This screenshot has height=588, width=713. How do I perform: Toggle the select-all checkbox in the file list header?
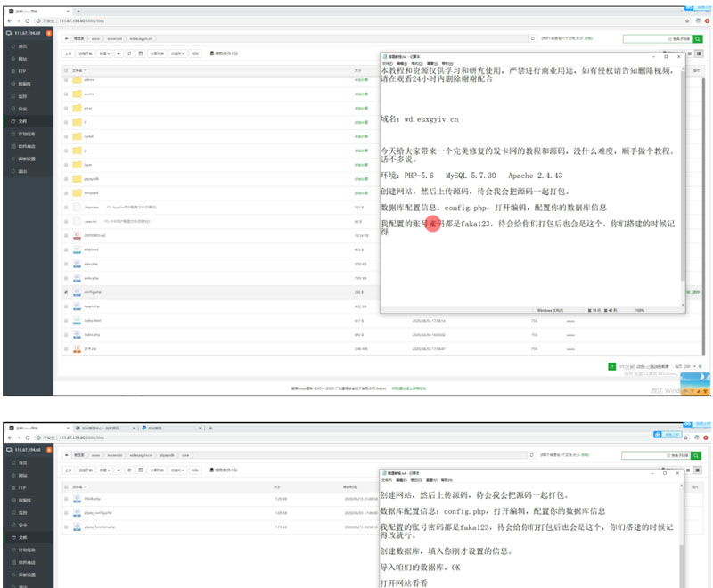click(67, 70)
